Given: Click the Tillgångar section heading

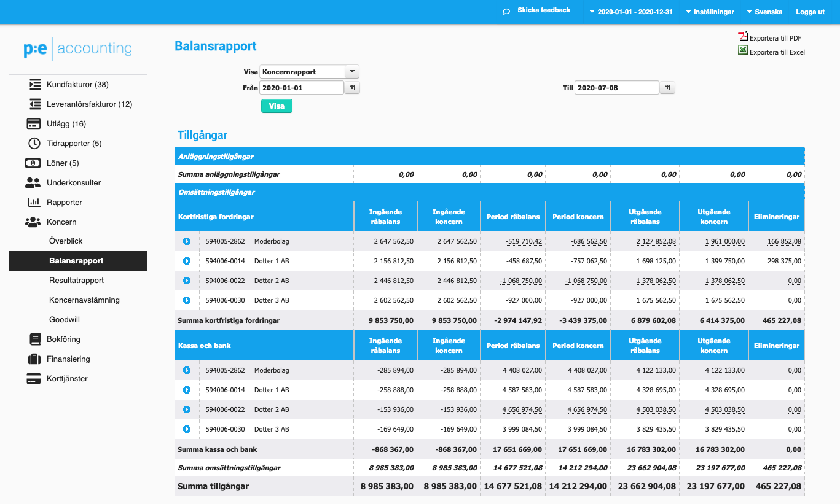Looking at the screenshot, I should coord(203,135).
